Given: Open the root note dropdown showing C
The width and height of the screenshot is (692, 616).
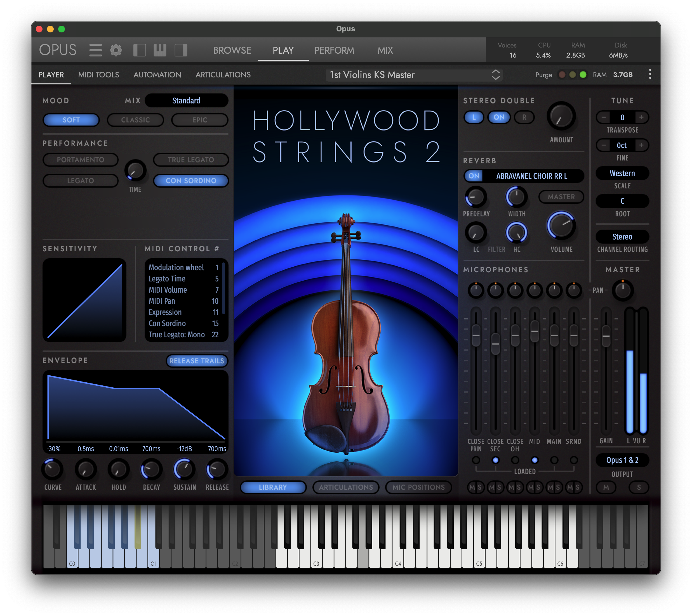Looking at the screenshot, I should pos(622,201).
